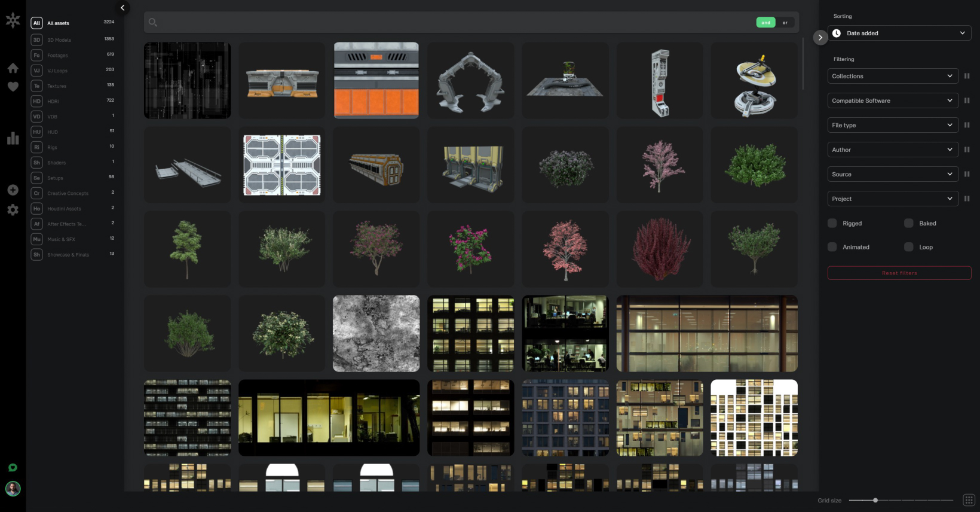Click the Reset filters button
Viewport: 980px width, 512px height.
pos(899,273)
